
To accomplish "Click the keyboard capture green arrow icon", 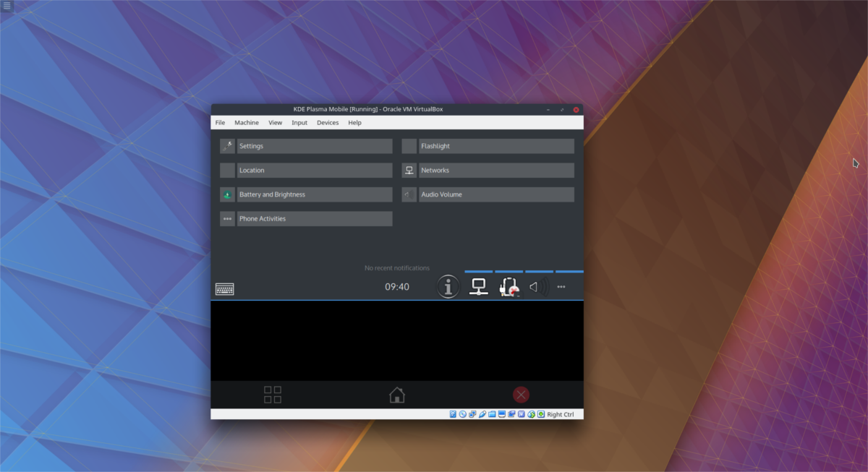I will 541,414.
